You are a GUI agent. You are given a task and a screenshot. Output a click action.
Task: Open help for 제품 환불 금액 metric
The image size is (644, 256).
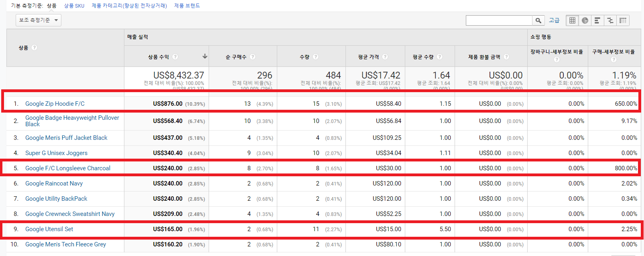(x=506, y=57)
